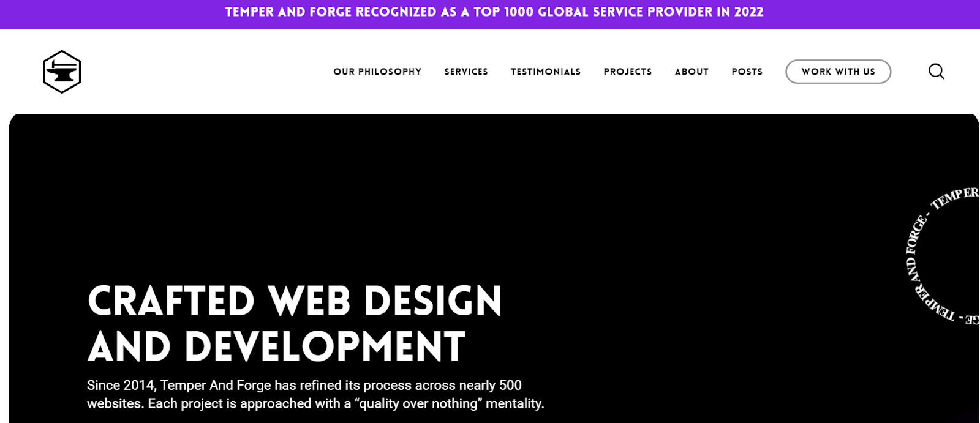Click the 'And Development' headline line
Viewport: 980px width, 423px height.
click(276, 346)
